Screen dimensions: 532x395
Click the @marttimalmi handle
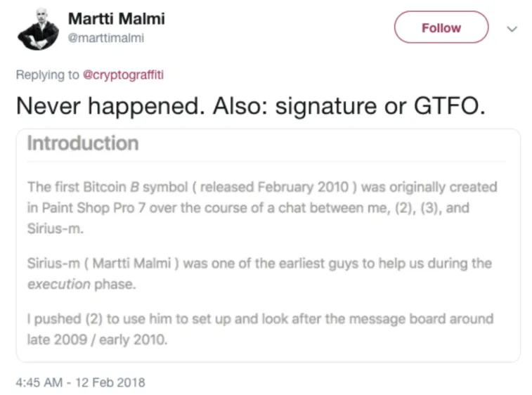click(106, 39)
